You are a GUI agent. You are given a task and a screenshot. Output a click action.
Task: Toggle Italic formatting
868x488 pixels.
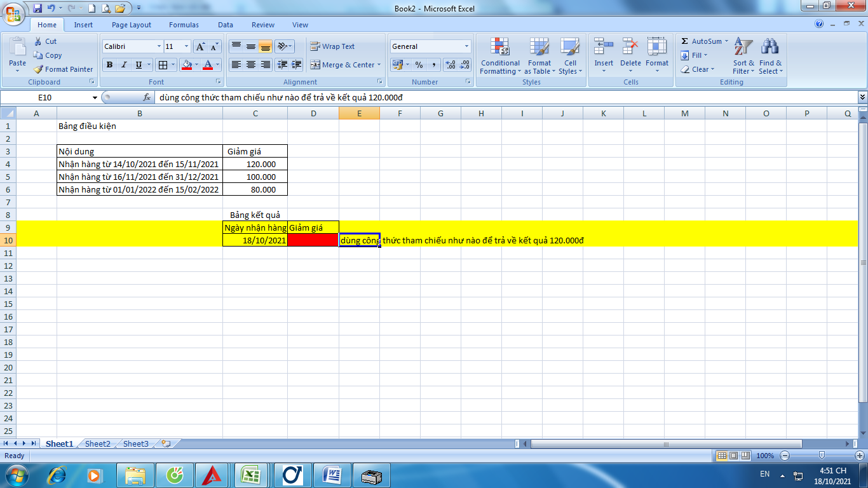(x=124, y=65)
